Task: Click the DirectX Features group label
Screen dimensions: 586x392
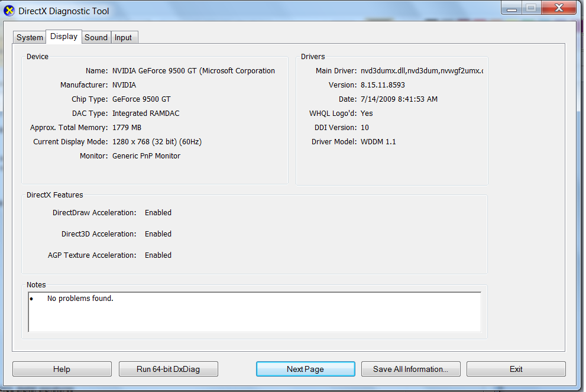Action: tap(54, 195)
